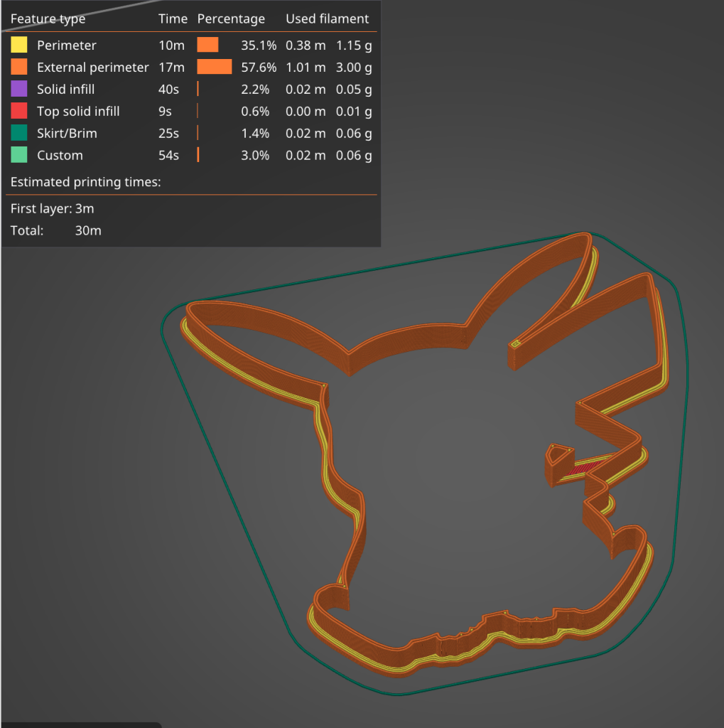This screenshot has width=724, height=728.
Task: Click the 57.6% External perimeter percentage value
Action: pos(259,68)
